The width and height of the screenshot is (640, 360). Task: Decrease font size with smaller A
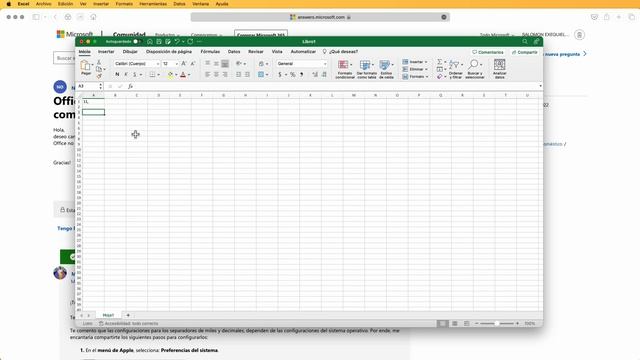(193, 64)
